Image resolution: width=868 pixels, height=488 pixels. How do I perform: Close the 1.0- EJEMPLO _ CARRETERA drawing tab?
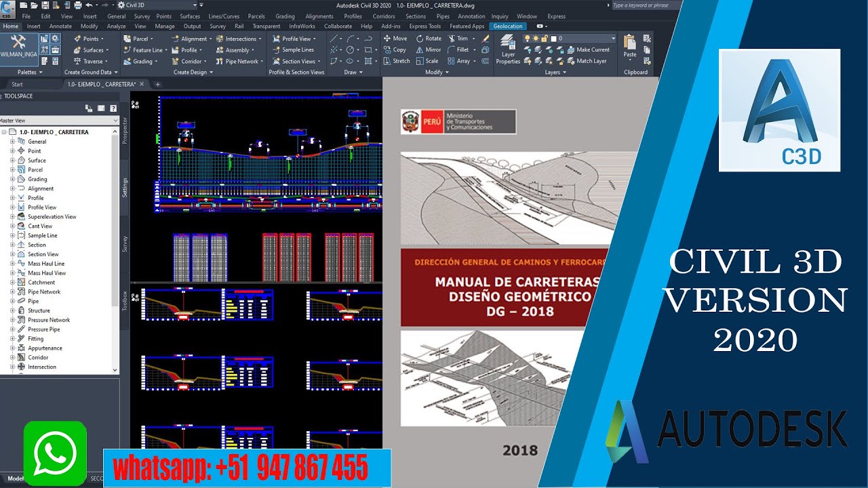[x=142, y=84]
